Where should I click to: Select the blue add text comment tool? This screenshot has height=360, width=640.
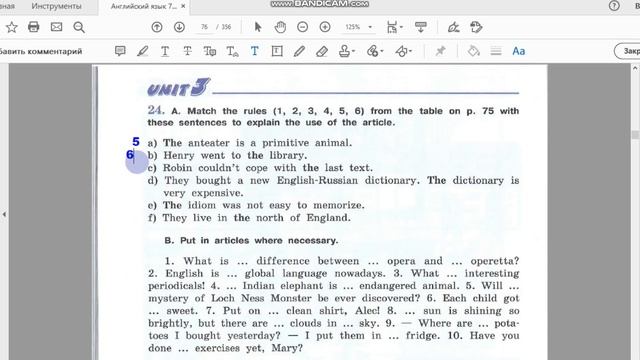pos(255,51)
